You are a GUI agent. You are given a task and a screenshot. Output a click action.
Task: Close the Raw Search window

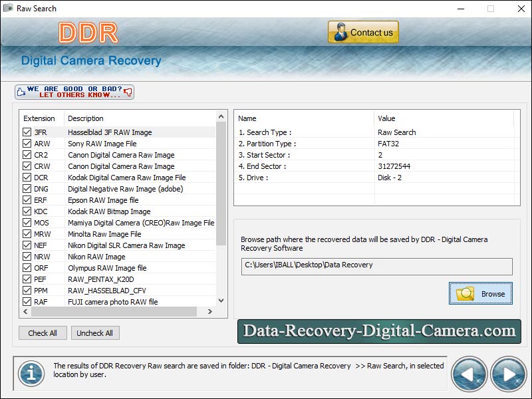point(521,9)
